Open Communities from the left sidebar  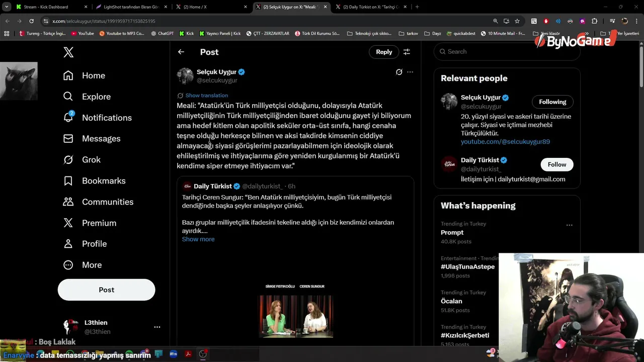pyautogui.click(x=98, y=202)
